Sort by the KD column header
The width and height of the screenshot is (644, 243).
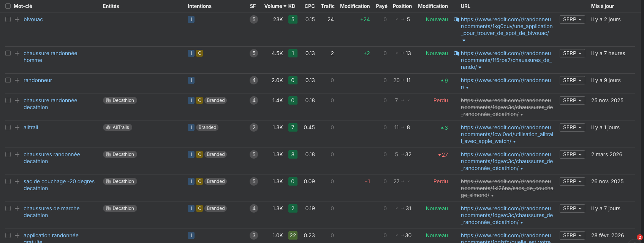(x=292, y=6)
